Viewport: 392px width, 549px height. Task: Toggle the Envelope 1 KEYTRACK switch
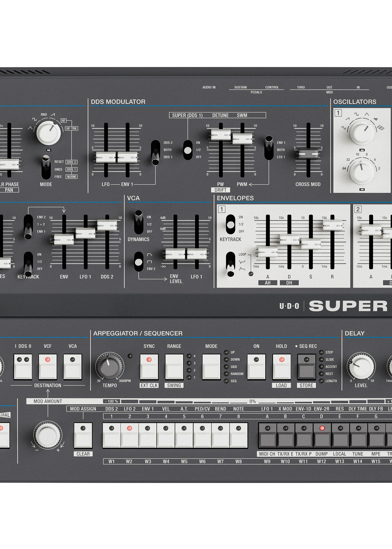(x=230, y=224)
